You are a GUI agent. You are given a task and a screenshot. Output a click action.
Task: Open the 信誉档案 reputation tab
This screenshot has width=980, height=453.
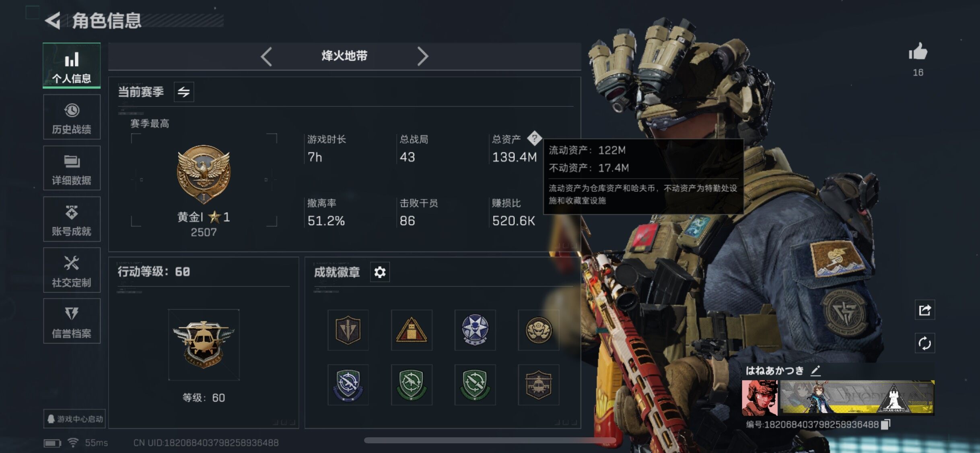tap(72, 321)
